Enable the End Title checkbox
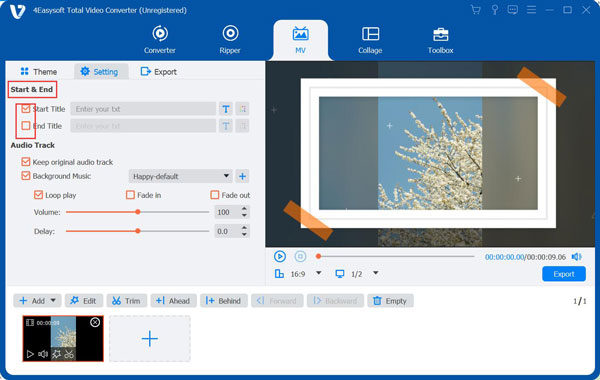 26,126
